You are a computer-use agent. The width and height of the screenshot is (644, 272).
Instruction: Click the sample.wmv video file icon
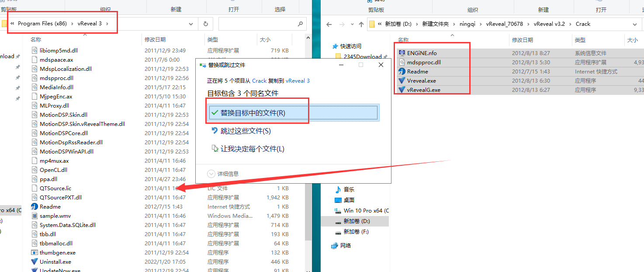(35, 216)
